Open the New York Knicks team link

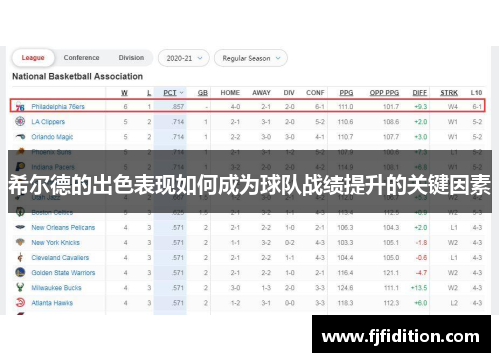click(x=55, y=242)
